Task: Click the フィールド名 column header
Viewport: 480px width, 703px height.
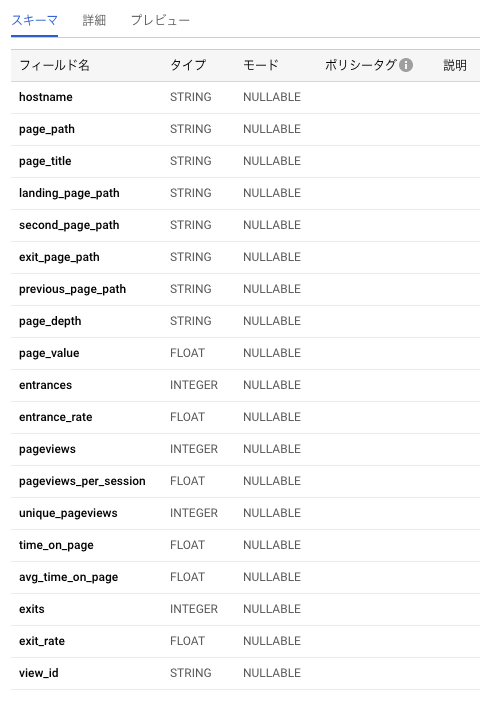Action: click(x=54, y=65)
